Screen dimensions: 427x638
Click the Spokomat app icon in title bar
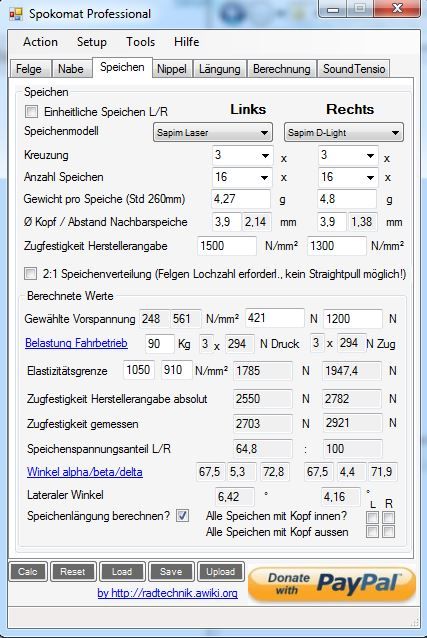point(16,14)
